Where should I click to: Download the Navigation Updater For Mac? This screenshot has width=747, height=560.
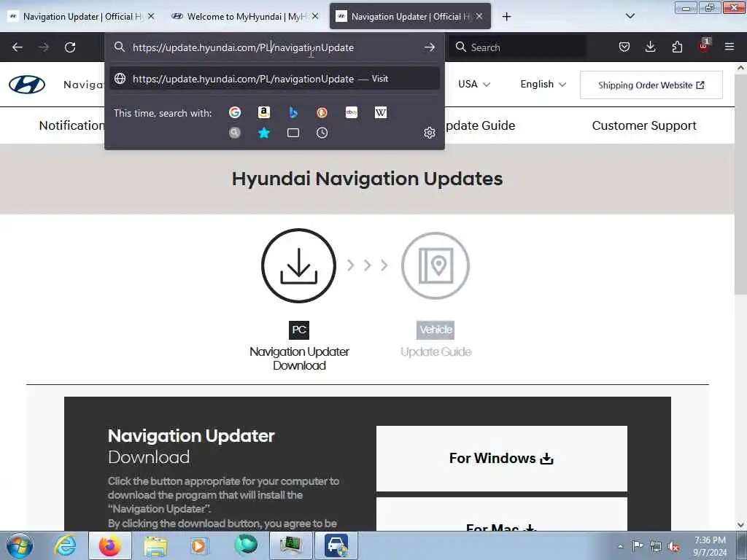502,516
